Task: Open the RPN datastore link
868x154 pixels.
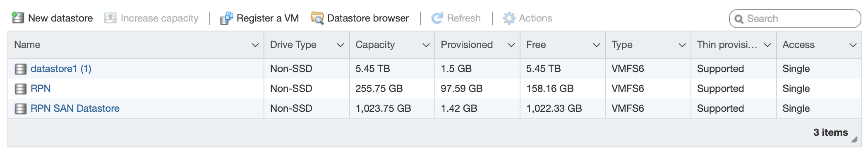Action: pos(41,89)
